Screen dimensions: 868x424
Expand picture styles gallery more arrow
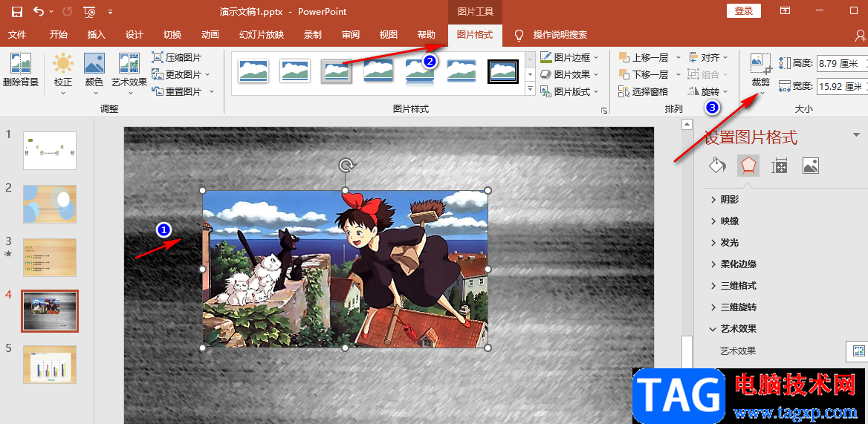531,90
